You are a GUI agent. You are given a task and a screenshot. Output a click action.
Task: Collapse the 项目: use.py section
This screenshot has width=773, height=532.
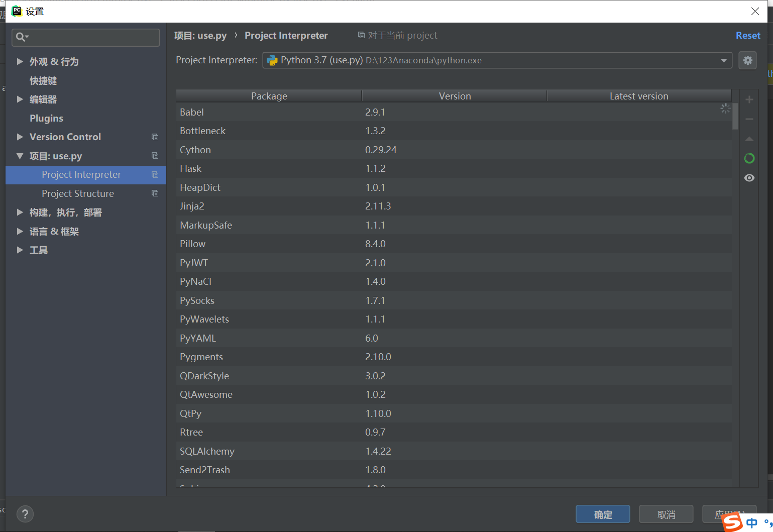pyautogui.click(x=20, y=156)
